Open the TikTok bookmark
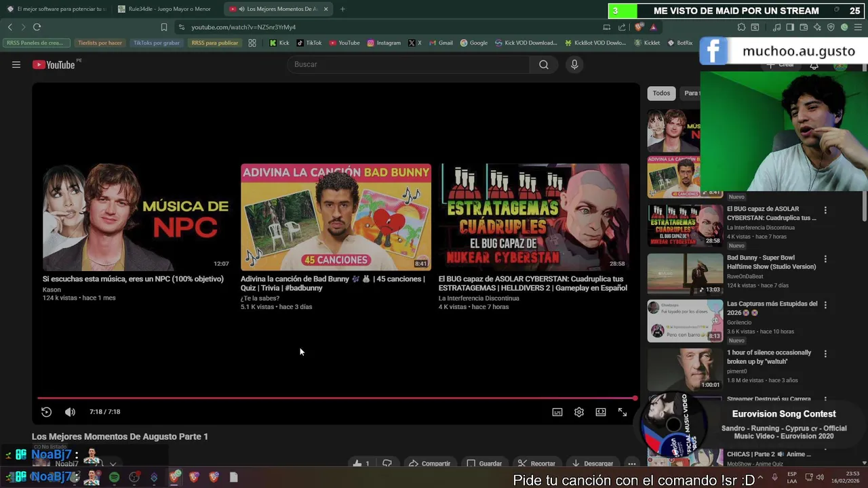 [x=309, y=43]
